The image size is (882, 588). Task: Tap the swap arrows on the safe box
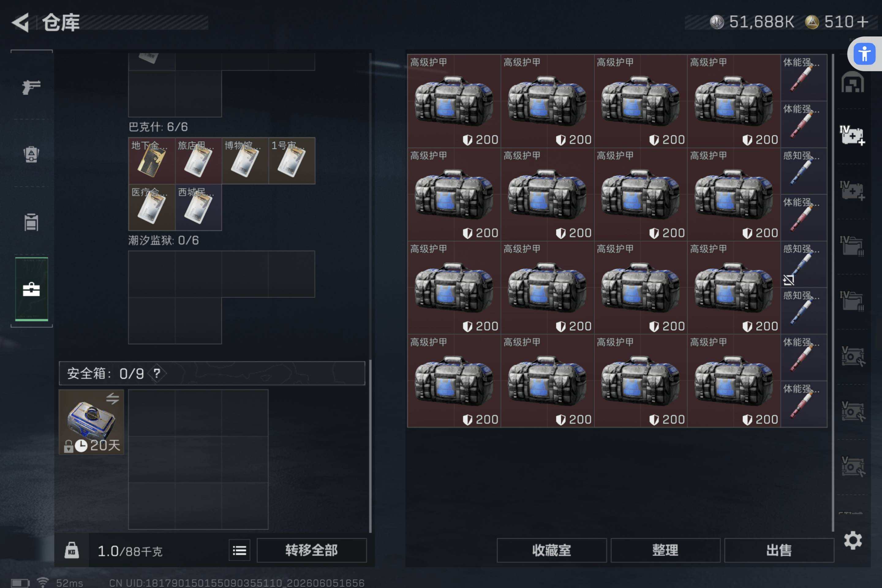tap(112, 398)
